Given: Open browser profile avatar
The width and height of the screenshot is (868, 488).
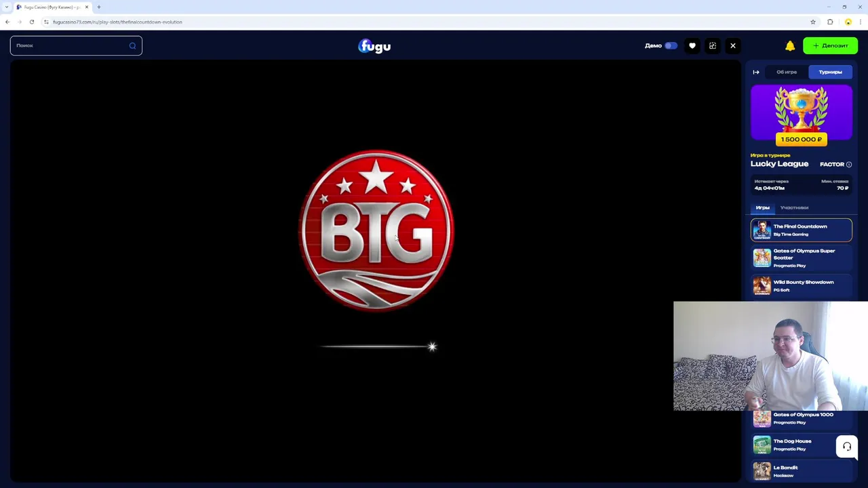Looking at the screenshot, I should tap(848, 22).
